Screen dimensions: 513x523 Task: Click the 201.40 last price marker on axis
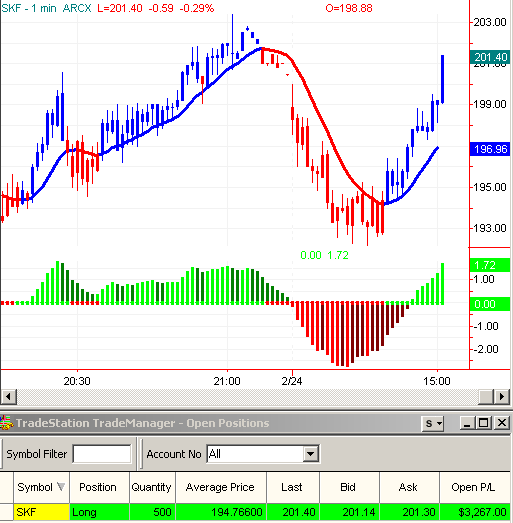point(490,57)
